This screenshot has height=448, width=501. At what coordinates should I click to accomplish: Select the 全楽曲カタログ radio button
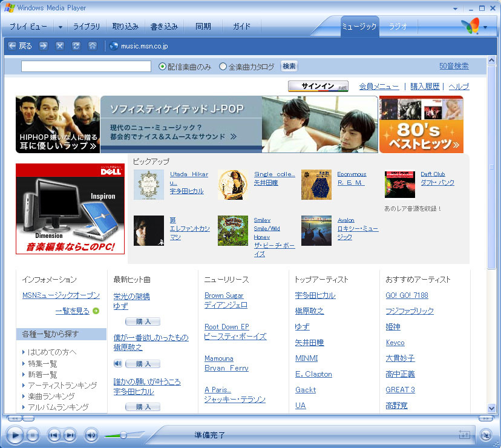pyautogui.click(x=223, y=67)
